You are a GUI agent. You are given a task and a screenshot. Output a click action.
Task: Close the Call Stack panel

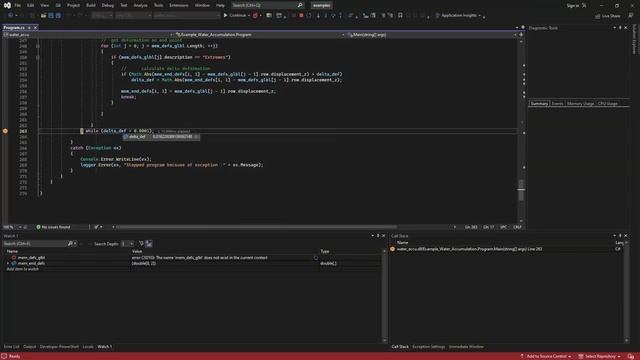(x=626, y=236)
